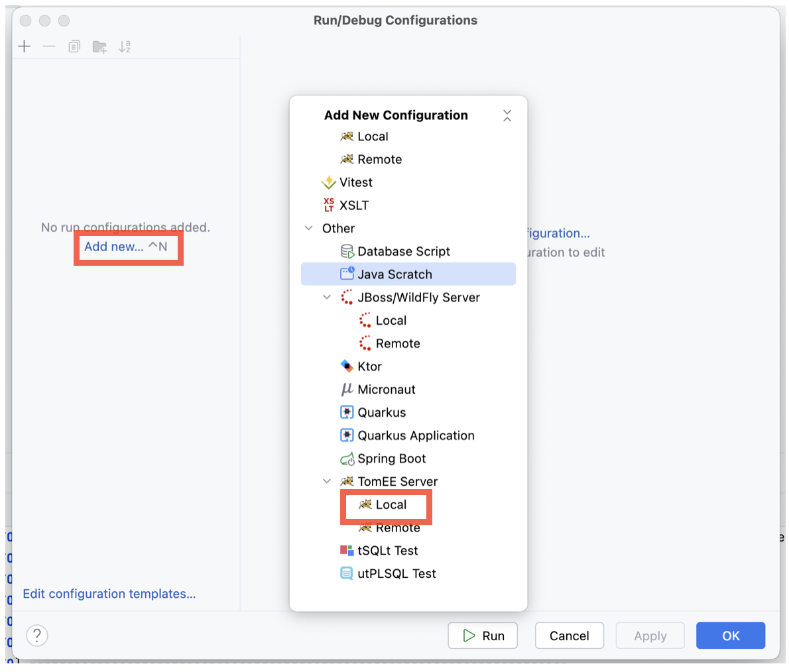Image resolution: width=789 pixels, height=672 pixels.
Task: Click the Java Scratch file icon
Action: tap(347, 274)
